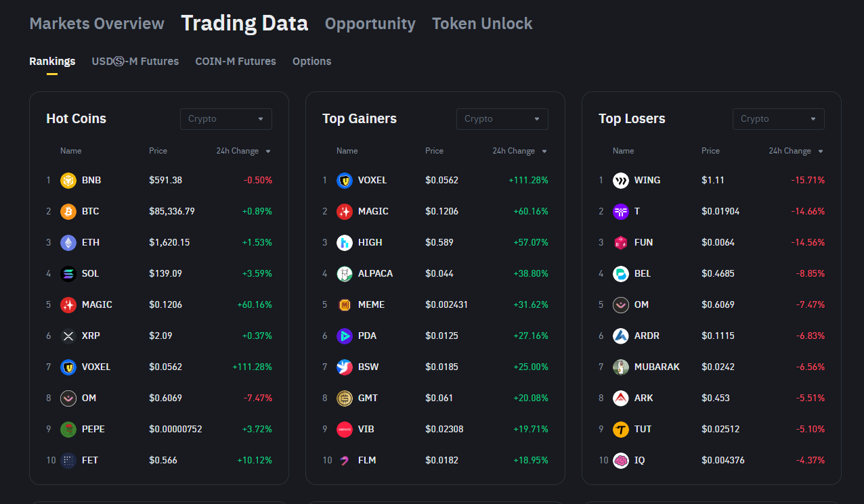The width and height of the screenshot is (864, 504).
Task: Select the VOXEL row in Top Gainers
Action: (x=435, y=180)
